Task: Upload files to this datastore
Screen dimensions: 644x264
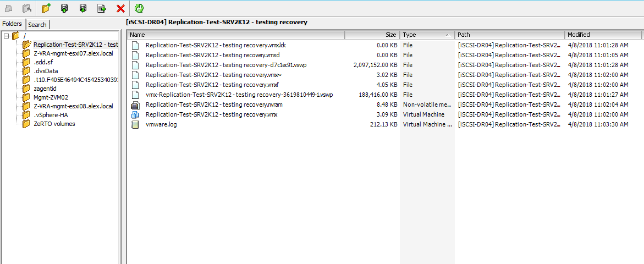Action: 64,8
